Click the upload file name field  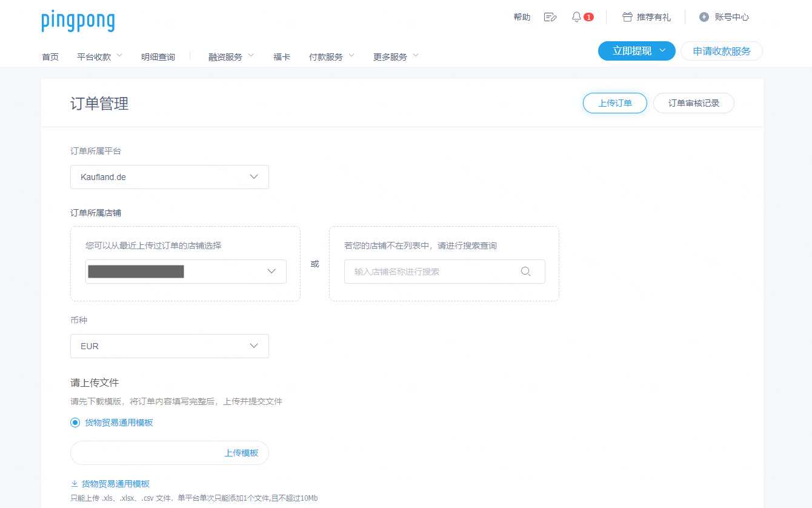tap(170, 453)
